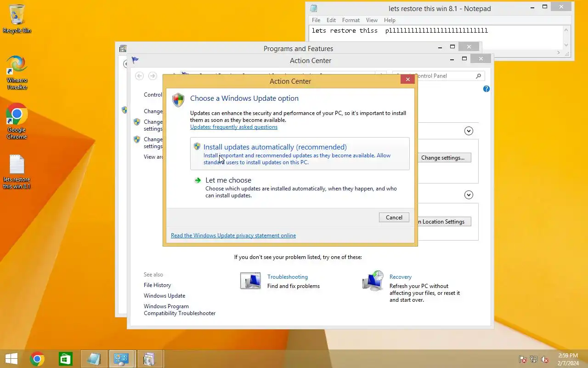Expand the lower section chevron above Location Settings
The height and width of the screenshot is (368, 588).
(x=469, y=195)
